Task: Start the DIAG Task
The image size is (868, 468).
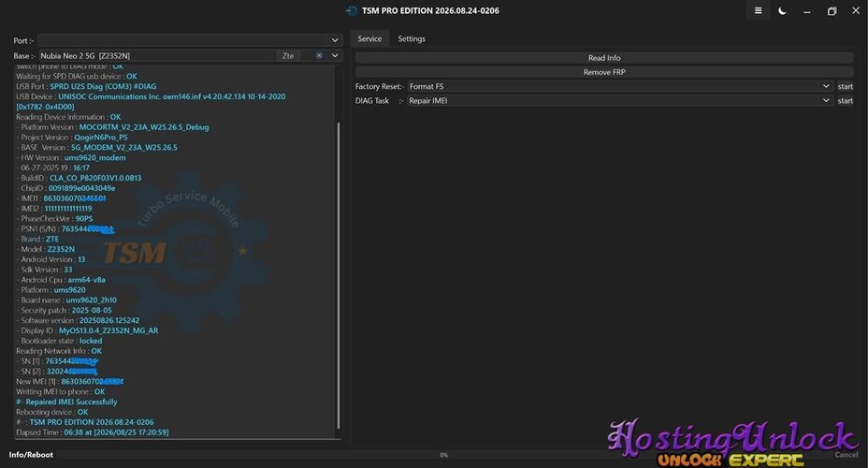Action: [x=845, y=101]
